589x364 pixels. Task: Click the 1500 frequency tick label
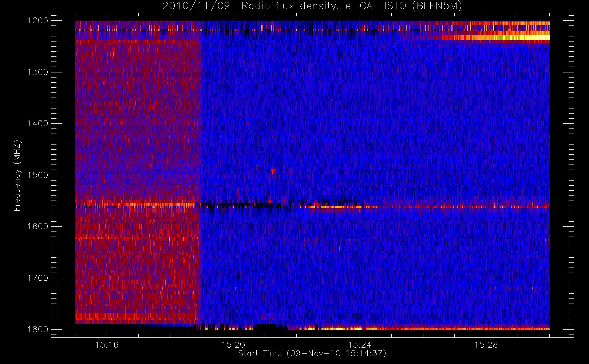(x=38, y=175)
